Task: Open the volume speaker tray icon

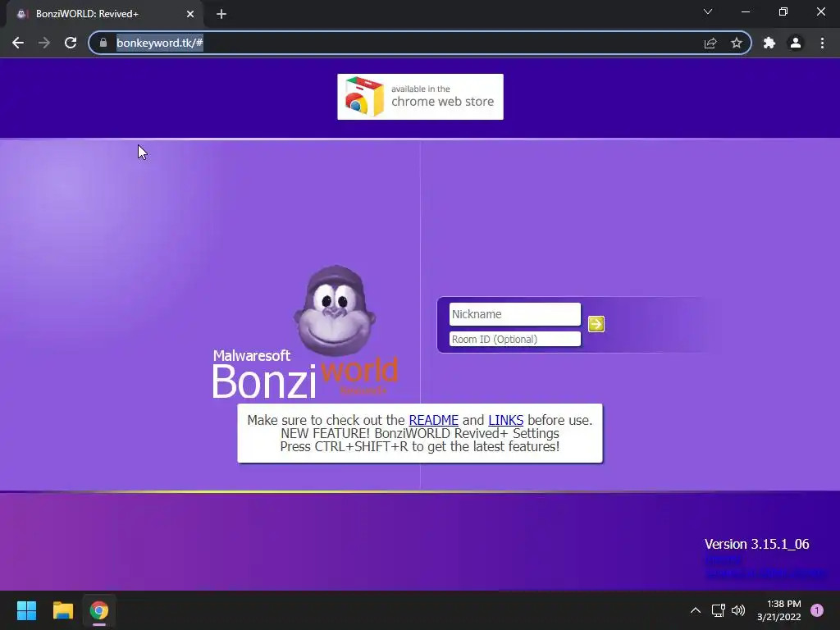Action: (738, 610)
